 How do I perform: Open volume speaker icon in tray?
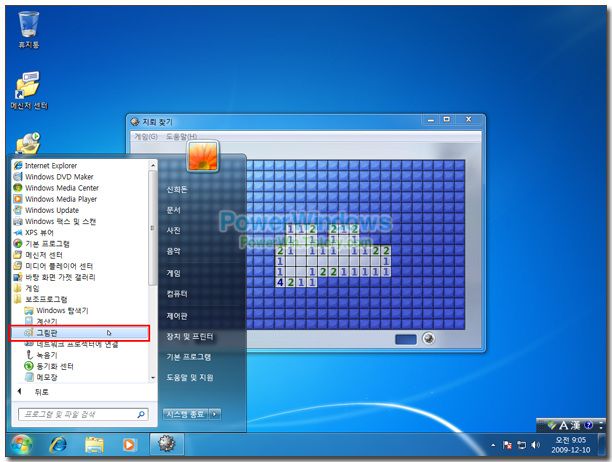[536, 445]
